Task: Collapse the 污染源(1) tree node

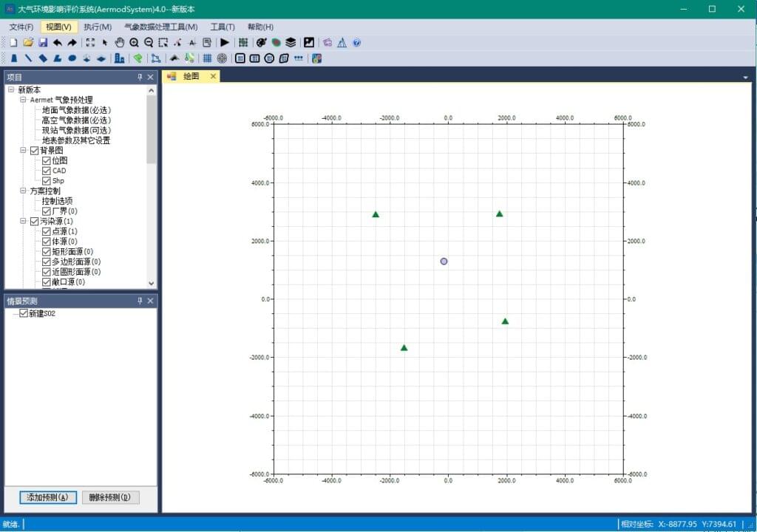Action: 23,221
